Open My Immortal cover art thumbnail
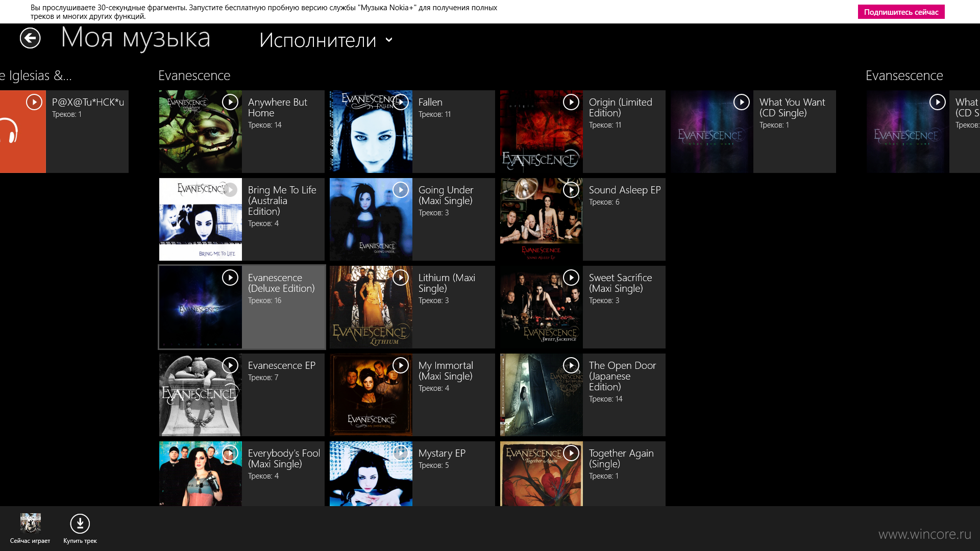Image resolution: width=980 pixels, height=551 pixels. coord(371,395)
